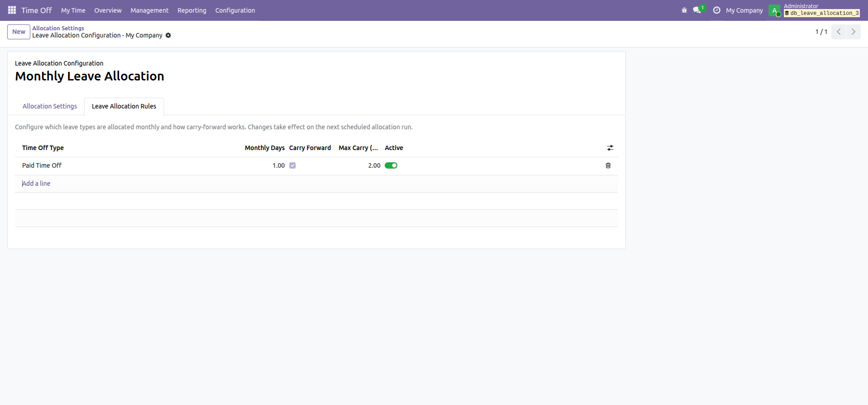Go to next record arrow
This screenshot has height=405, width=868.
[x=854, y=32]
